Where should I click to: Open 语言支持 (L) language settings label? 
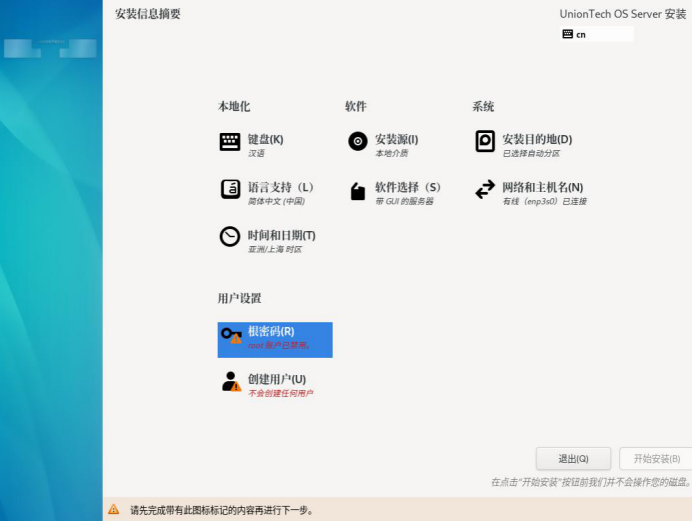pos(281,187)
